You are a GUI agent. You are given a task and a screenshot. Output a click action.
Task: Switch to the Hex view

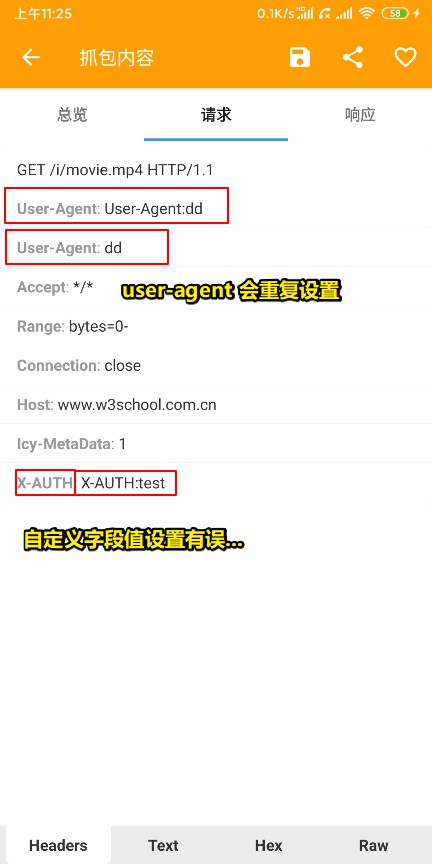268,845
